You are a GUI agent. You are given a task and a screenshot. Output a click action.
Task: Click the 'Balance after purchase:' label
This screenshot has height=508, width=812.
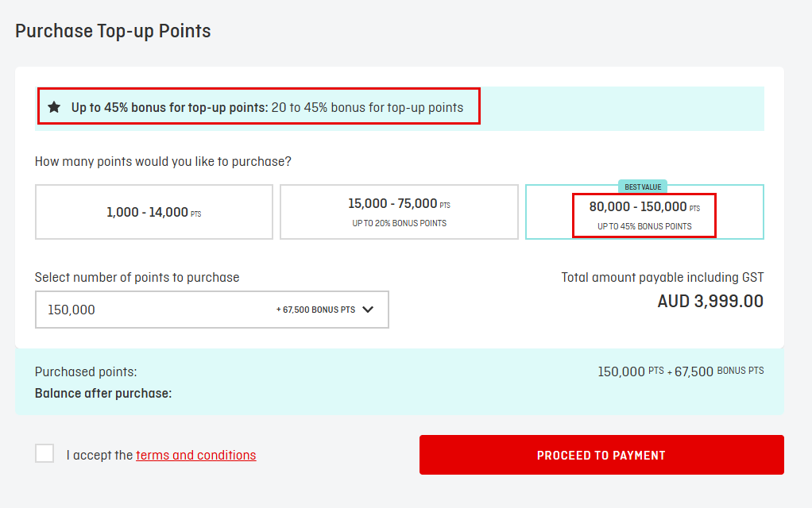[103, 393]
